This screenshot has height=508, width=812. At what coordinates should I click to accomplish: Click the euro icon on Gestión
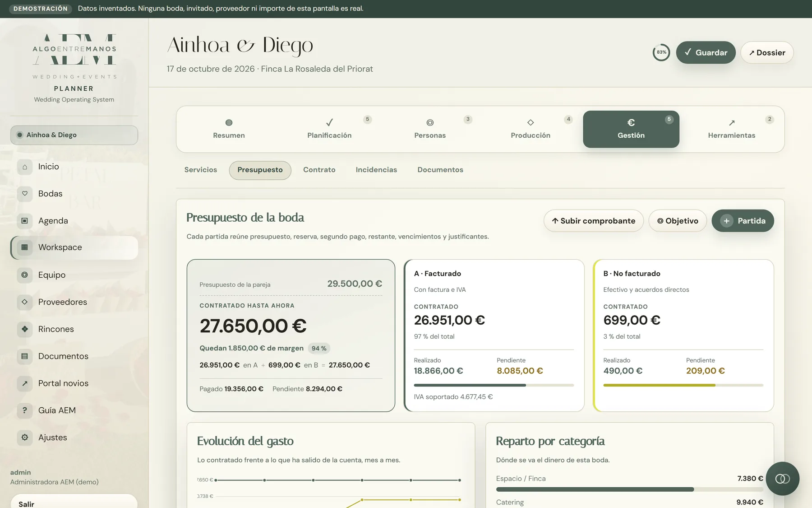tap(631, 122)
